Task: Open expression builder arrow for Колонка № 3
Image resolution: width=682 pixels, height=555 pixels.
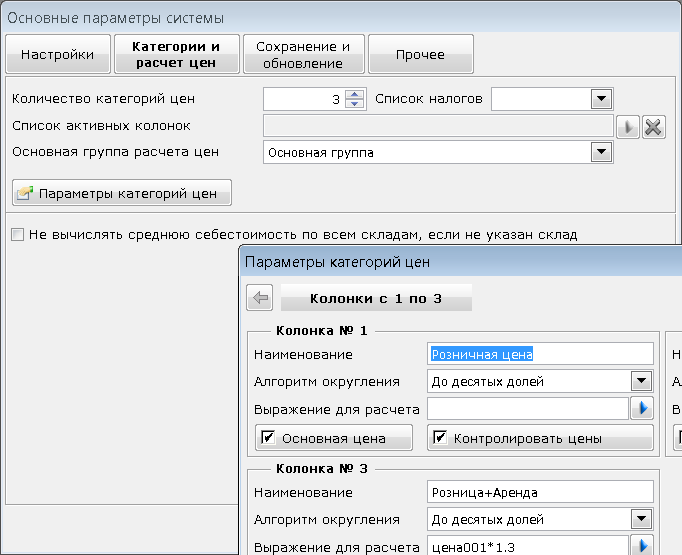Action: (x=642, y=546)
